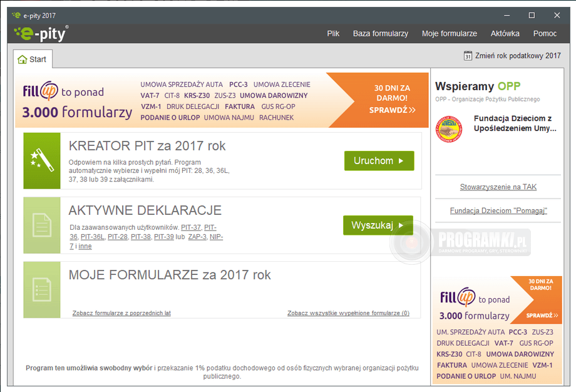Click 'AKTYWNE DEKLARACJE' heading
Viewport: 576px width, 392px height.
(145, 210)
